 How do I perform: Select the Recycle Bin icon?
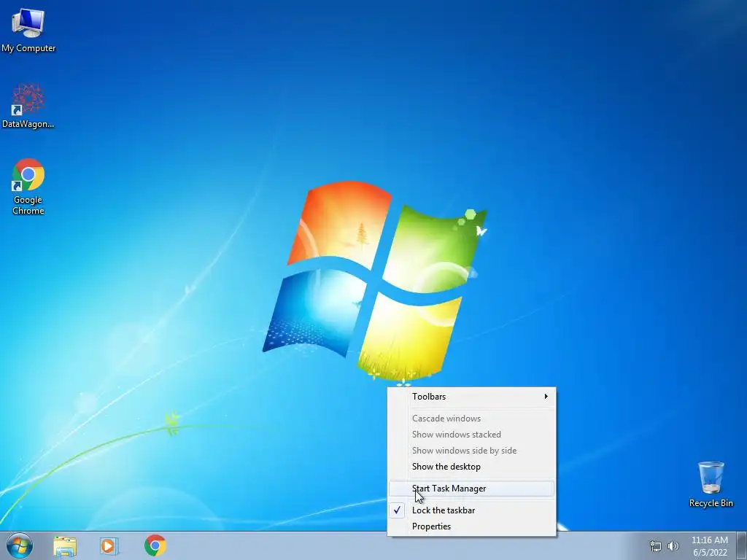point(711,484)
